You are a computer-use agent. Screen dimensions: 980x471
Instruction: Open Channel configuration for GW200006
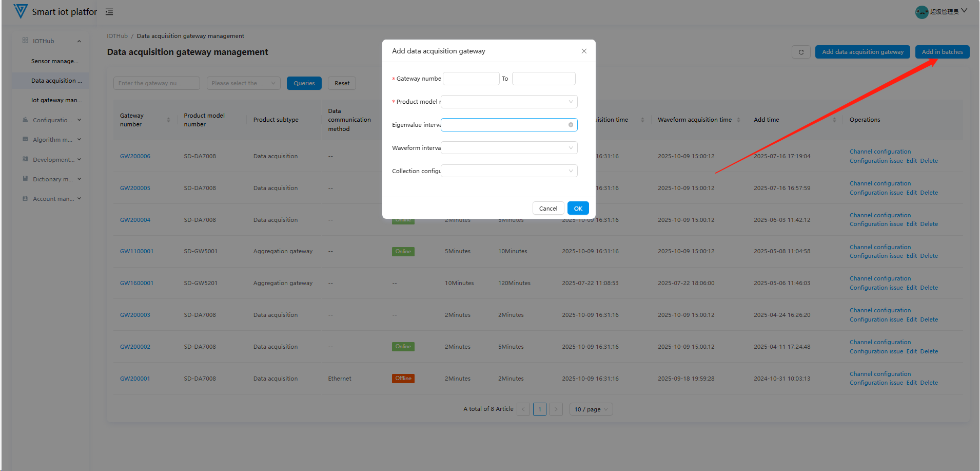(x=880, y=152)
